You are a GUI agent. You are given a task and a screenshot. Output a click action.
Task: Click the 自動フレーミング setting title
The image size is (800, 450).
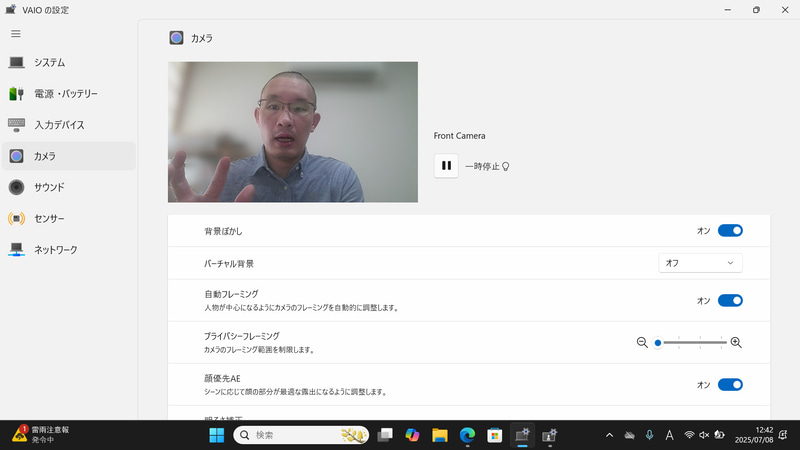pyautogui.click(x=231, y=294)
